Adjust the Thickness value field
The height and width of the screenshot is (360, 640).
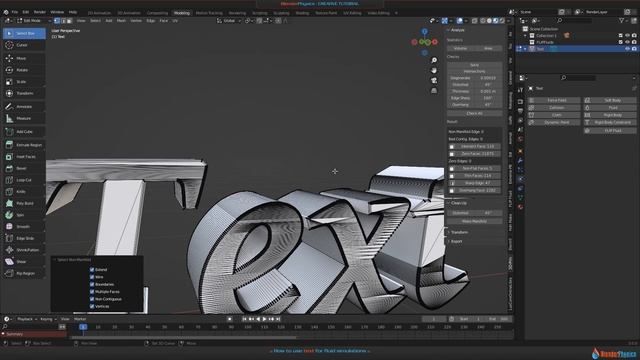(x=474, y=91)
